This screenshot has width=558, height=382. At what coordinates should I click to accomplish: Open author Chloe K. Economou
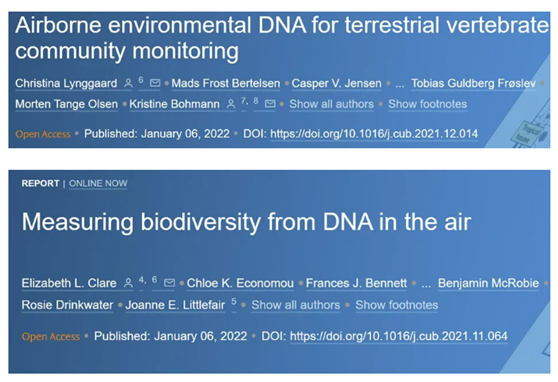click(240, 283)
